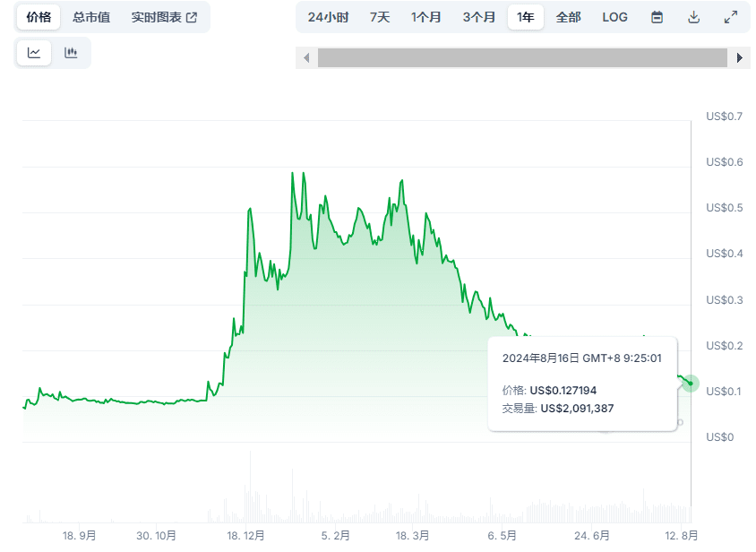The width and height of the screenshot is (756, 552).
Task: Select the 总市值 tab
Action: click(x=91, y=17)
